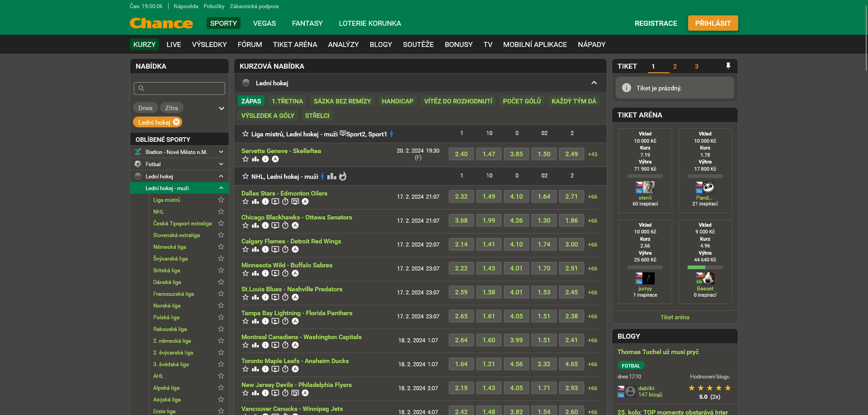Click the PŘIHLÁSIT login button
Image resolution: width=868 pixels, height=415 pixels.
tap(712, 23)
